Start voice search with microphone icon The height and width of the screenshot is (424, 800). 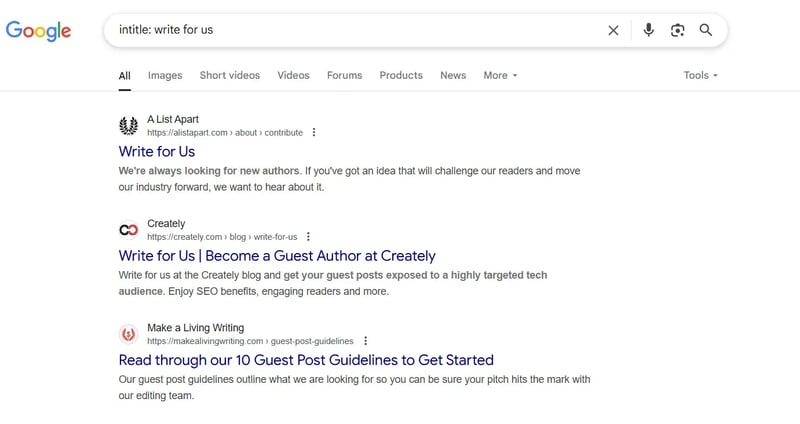click(648, 30)
